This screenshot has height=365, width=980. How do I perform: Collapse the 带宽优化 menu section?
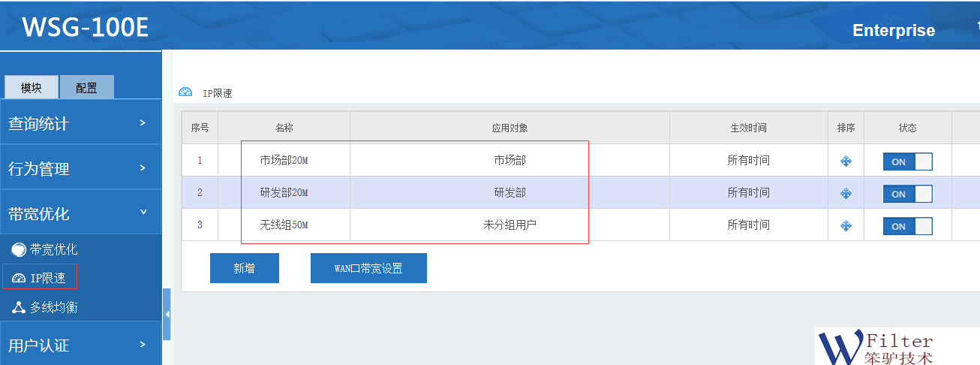tap(80, 213)
